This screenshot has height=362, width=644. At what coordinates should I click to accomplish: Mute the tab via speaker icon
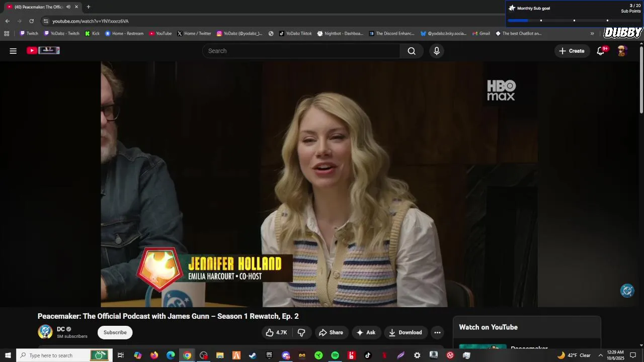coord(68,7)
